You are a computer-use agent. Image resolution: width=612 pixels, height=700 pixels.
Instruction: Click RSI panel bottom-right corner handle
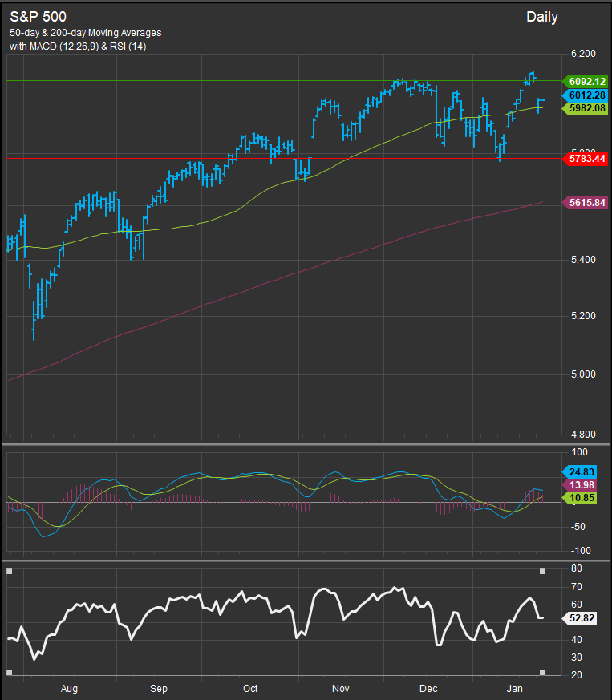tap(543, 673)
